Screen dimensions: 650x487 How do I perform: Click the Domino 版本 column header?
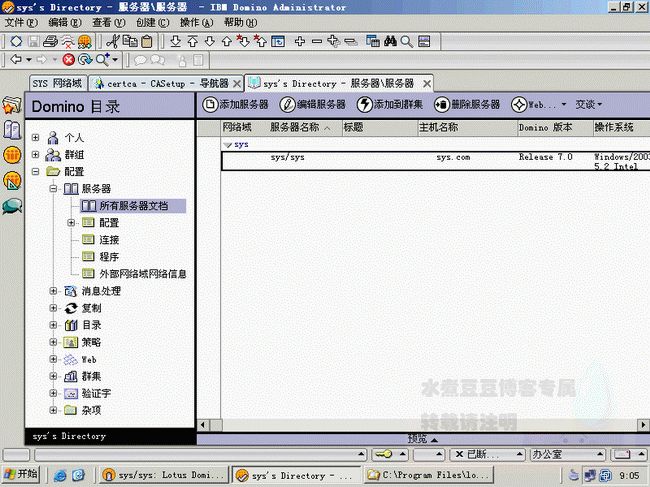click(555, 128)
